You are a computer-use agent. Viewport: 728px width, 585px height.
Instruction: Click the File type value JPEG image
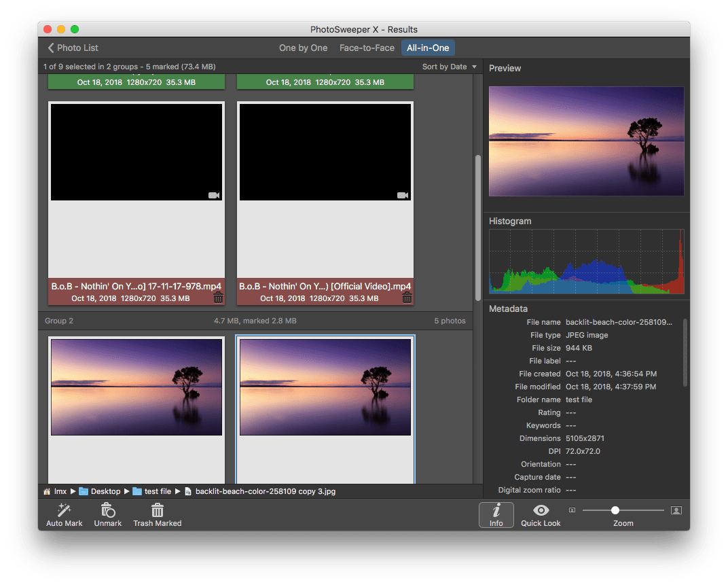tap(586, 335)
